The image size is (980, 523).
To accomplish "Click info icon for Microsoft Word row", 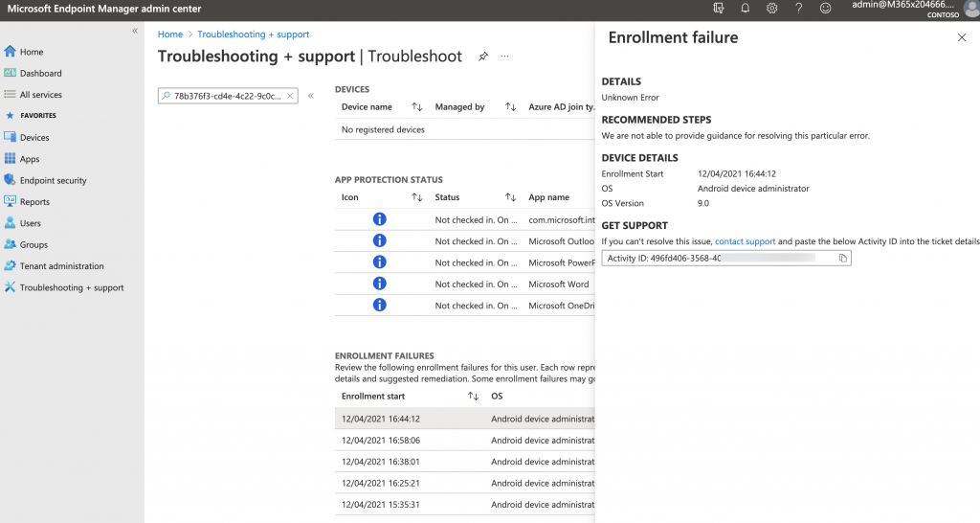I will click(379, 284).
